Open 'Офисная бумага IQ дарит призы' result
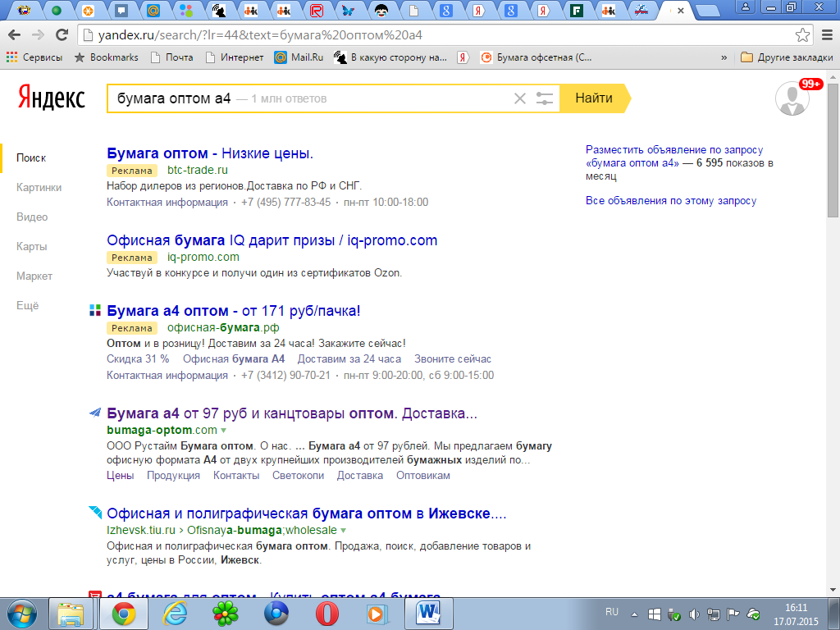 click(272, 240)
